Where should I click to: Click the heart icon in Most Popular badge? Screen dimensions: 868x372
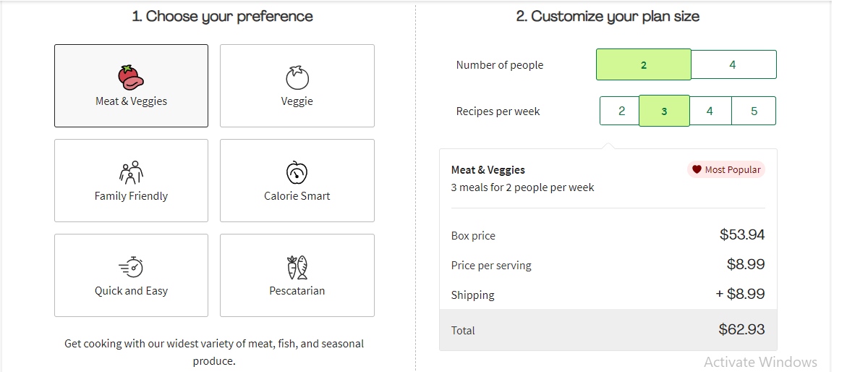[x=697, y=169]
